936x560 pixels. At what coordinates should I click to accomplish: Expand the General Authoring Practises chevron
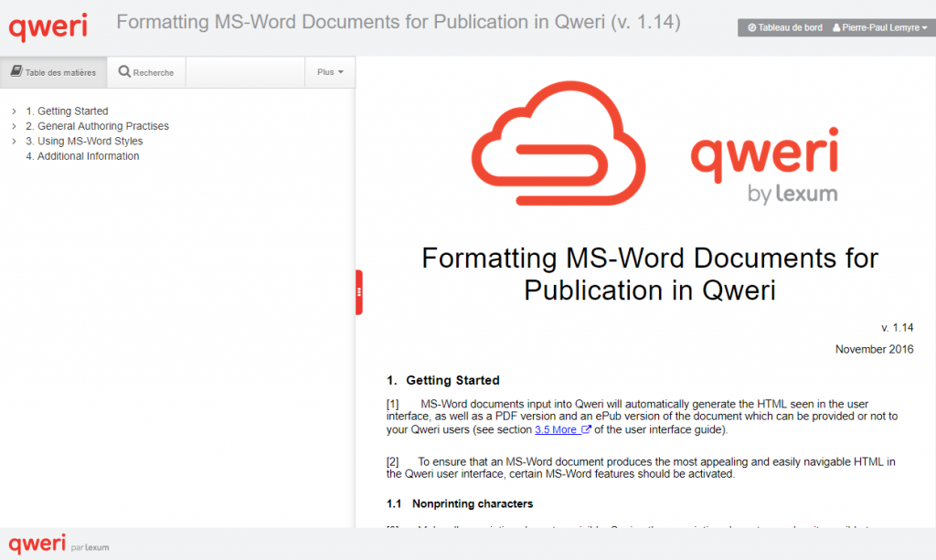pos(14,126)
